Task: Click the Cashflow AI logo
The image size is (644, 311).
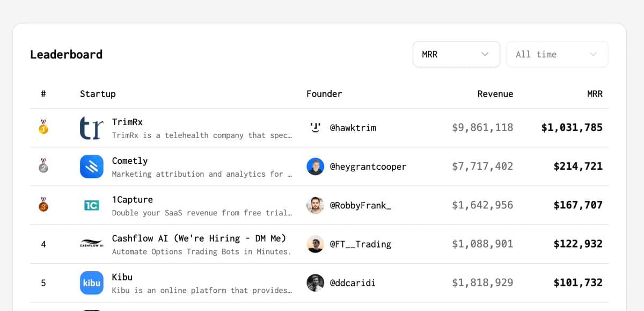Action: click(x=91, y=244)
